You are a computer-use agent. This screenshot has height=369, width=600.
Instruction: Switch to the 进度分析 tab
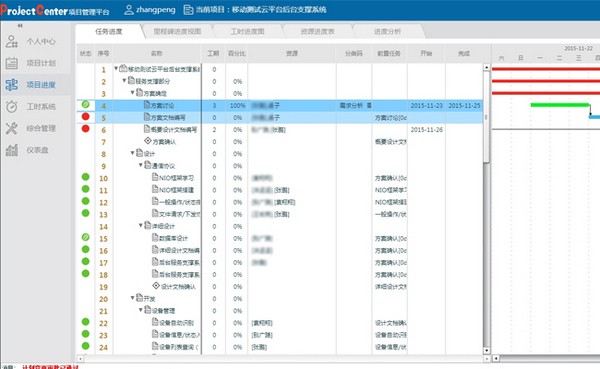click(x=387, y=31)
